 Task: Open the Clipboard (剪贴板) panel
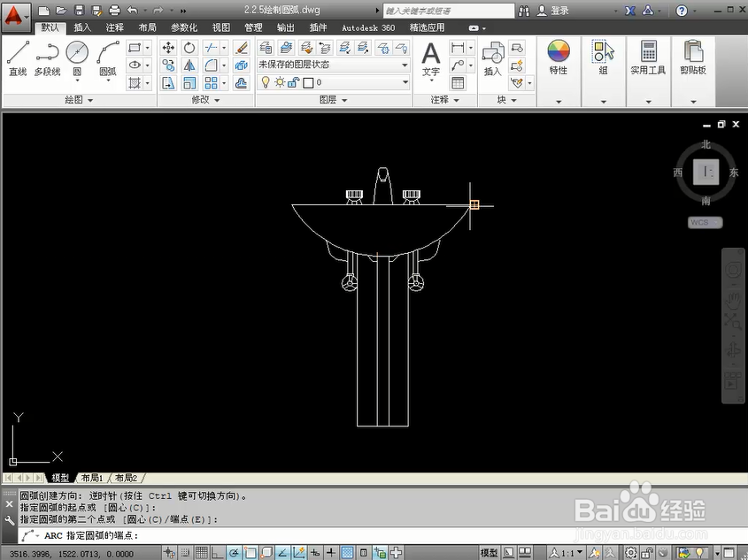coord(693,58)
